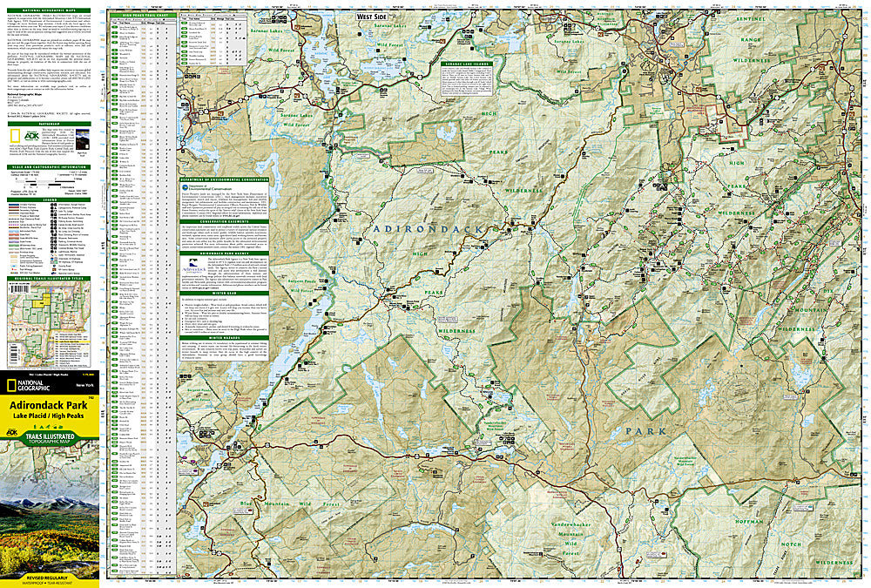
Task: Click the "Adirondack Park Agency" green header
Action: (225, 253)
